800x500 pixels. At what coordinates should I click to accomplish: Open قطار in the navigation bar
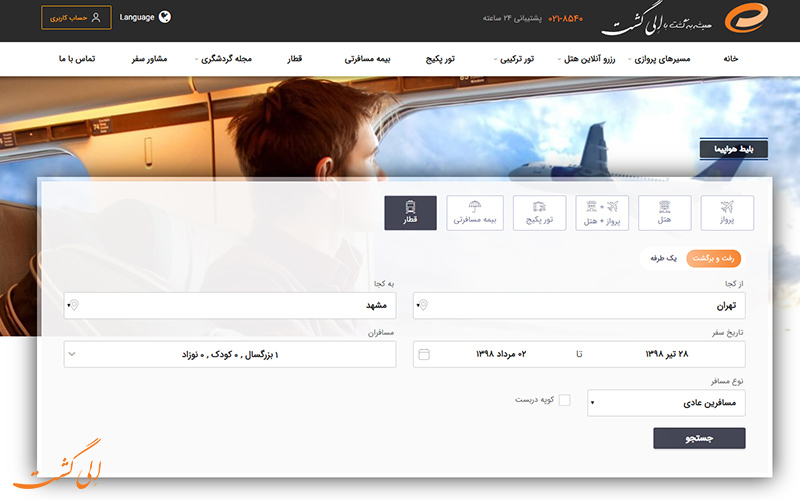tap(294, 59)
